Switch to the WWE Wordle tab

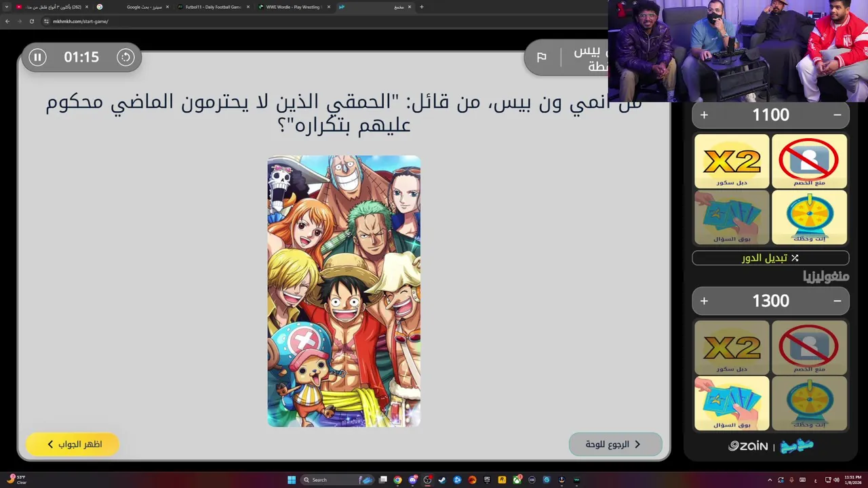pos(294,7)
